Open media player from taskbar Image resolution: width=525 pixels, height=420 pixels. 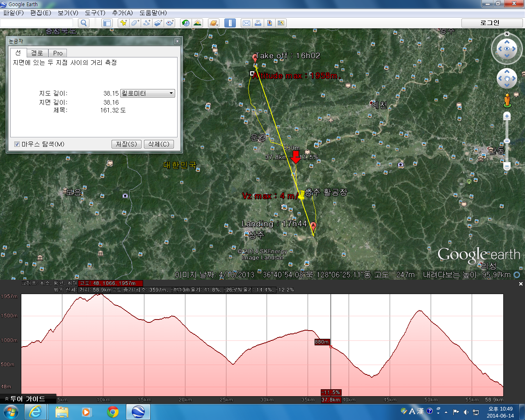pyautogui.click(x=87, y=412)
